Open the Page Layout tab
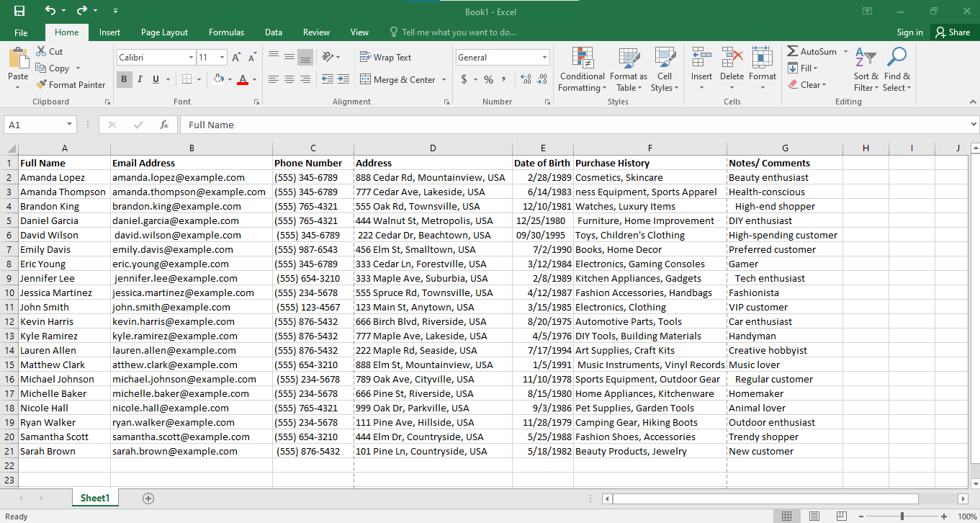 pos(164,32)
